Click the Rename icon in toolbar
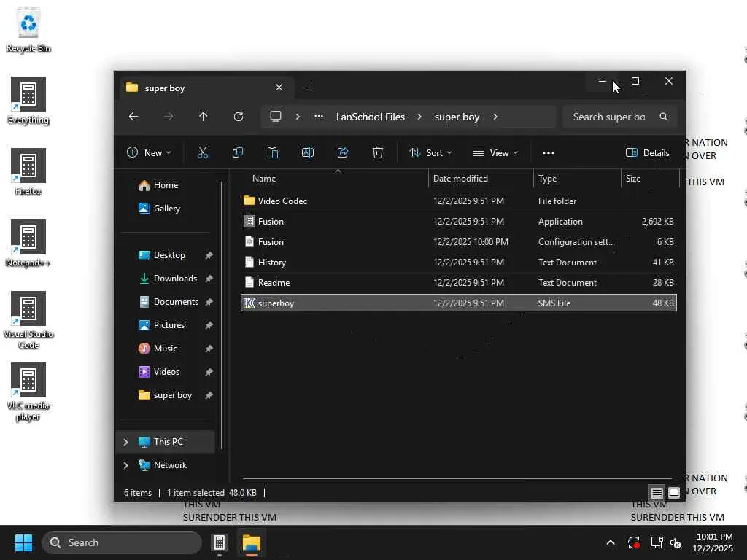Screen dimensions: 747x560 [308, 152]
